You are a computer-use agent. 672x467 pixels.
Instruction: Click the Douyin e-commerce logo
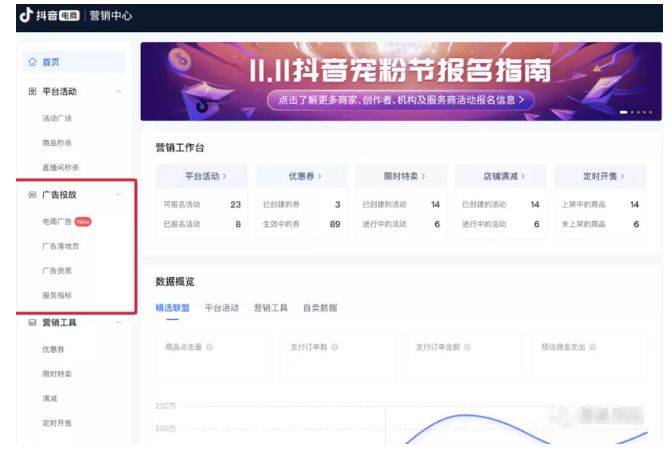tap(50, 15)
